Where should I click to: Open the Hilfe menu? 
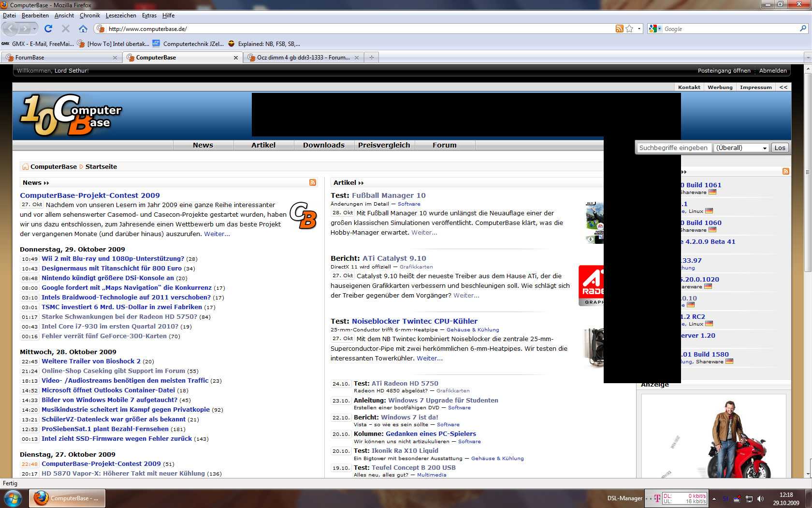[x=168, y=15]
